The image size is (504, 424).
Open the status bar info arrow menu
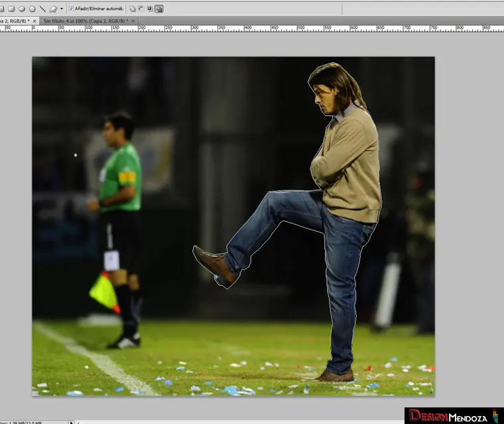tap(72, 421)
